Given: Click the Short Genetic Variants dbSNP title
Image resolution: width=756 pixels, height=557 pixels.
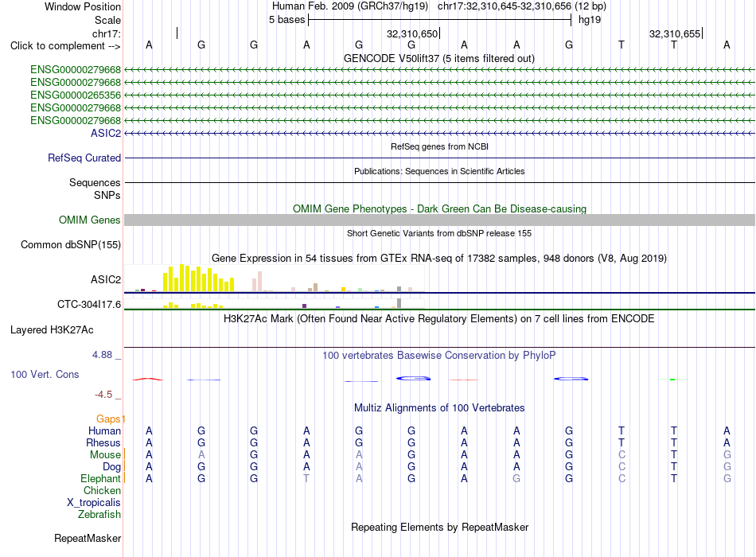Looking at the screenshot, I should (x=439, y=233).
